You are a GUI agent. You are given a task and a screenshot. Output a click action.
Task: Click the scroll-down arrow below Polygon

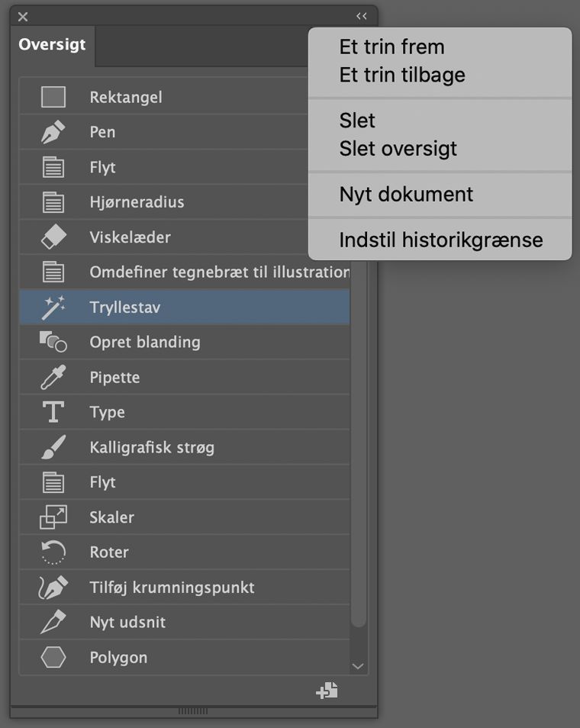point(358,665)
